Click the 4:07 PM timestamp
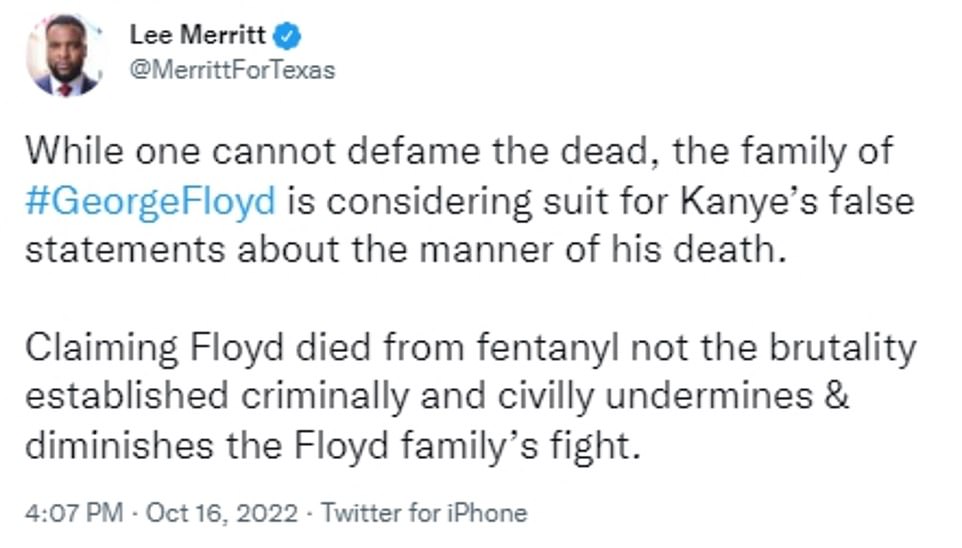The height and width of the screenshot is (548, 962). 72,514
